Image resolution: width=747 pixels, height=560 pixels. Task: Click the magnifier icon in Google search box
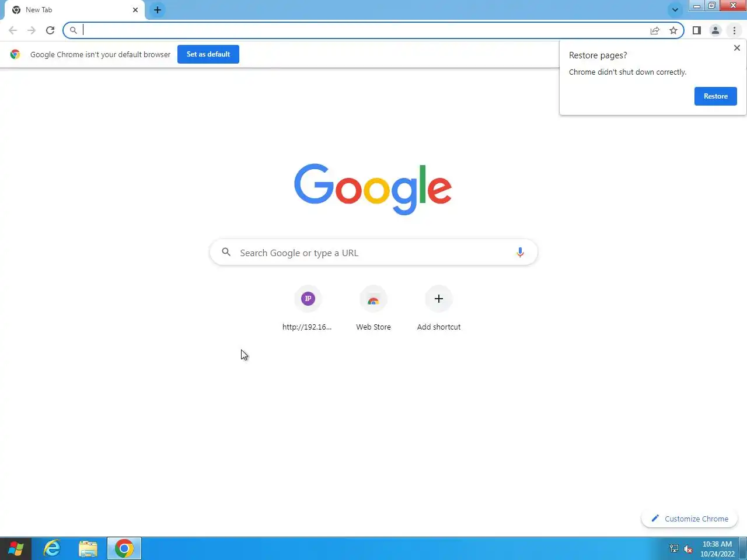[x=226, y=252]
